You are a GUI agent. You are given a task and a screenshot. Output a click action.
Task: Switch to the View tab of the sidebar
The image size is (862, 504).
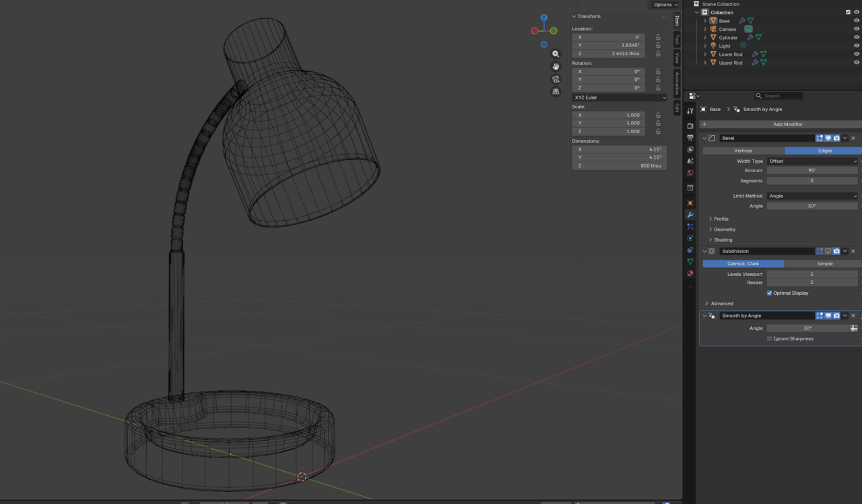tap(676, 58)
